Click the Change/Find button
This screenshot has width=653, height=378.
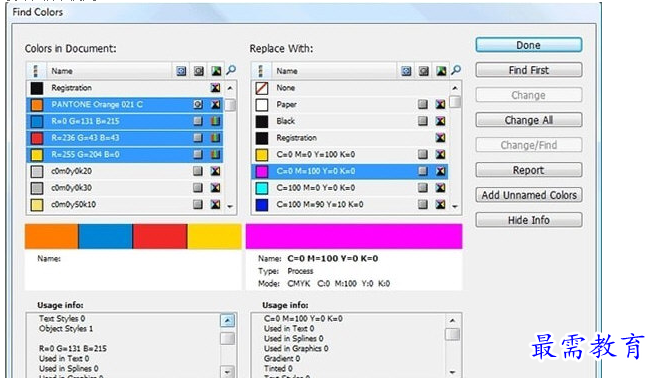[x=529, y=145]
